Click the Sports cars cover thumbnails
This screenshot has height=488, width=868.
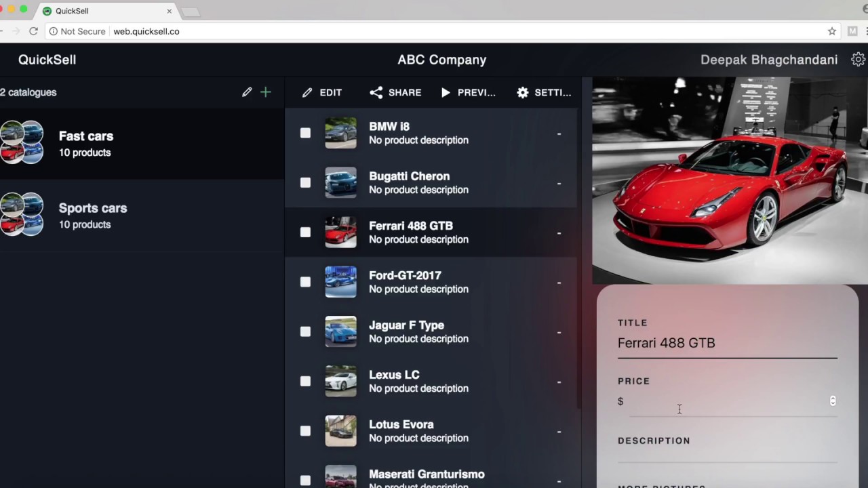click(22, 214)
